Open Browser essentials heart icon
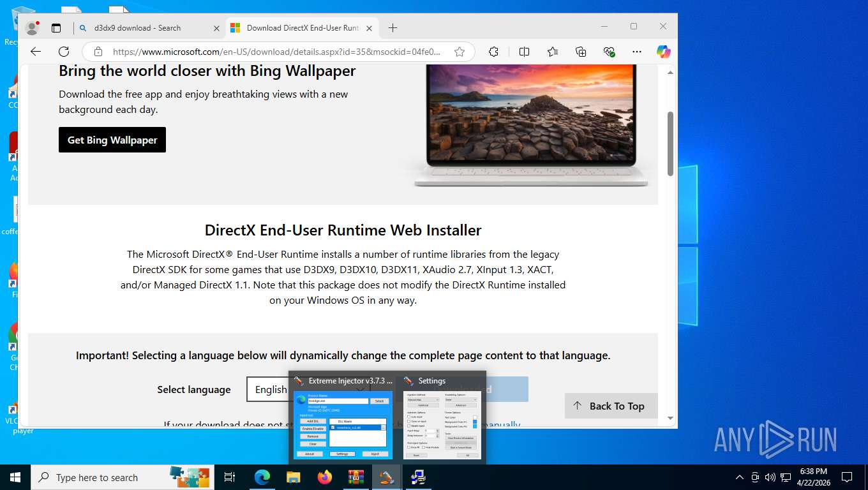 [x=609, y=52]
